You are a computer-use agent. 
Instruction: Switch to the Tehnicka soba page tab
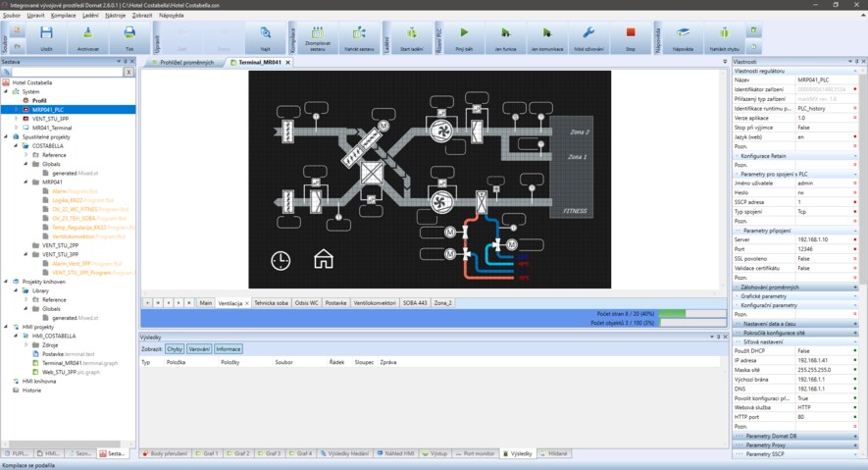pyautogui.click(x=271, y=303)
